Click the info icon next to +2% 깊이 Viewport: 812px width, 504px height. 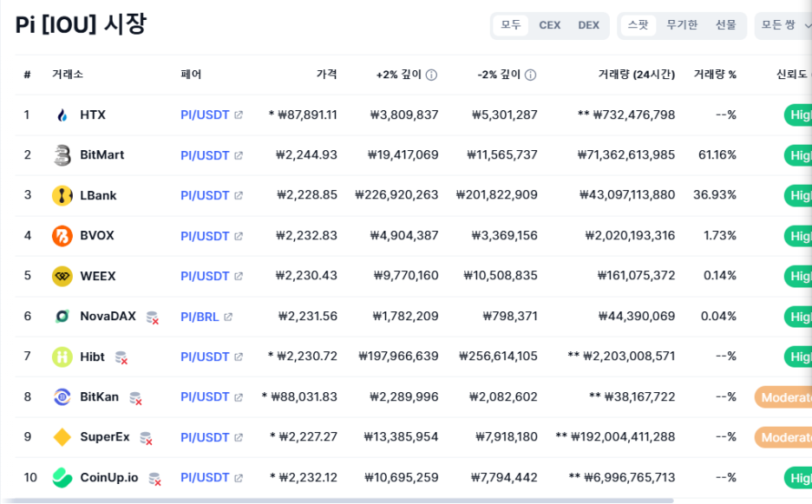431,75
